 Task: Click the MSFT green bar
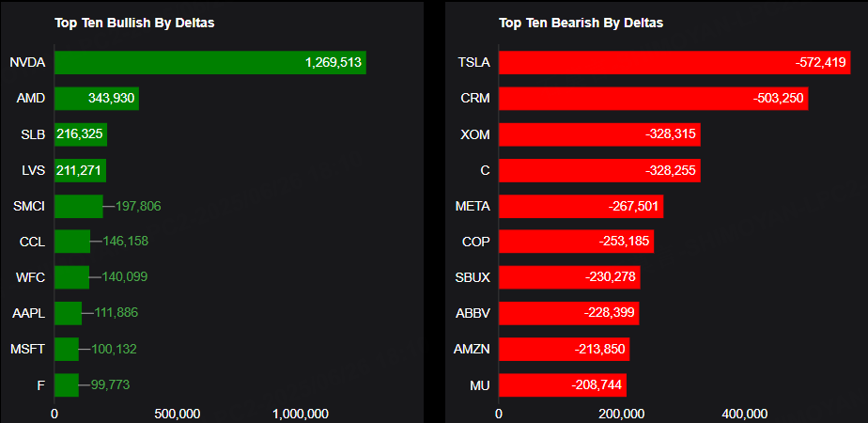[67, 349]
